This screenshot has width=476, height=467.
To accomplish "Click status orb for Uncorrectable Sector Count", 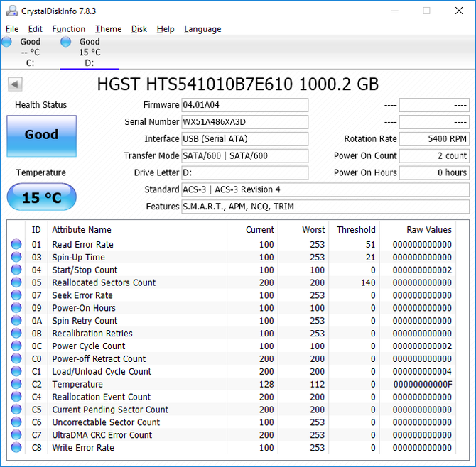I will 16,422.
